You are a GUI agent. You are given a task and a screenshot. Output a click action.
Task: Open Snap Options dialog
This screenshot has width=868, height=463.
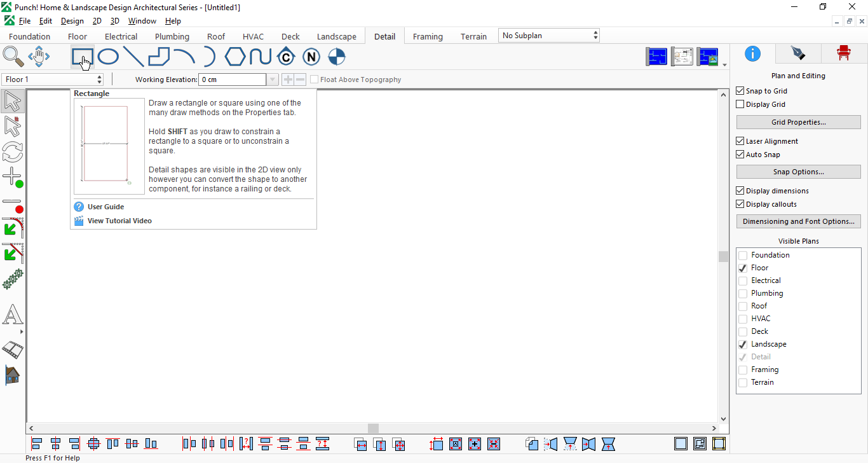pyautogui.click(x=799, y=172)
